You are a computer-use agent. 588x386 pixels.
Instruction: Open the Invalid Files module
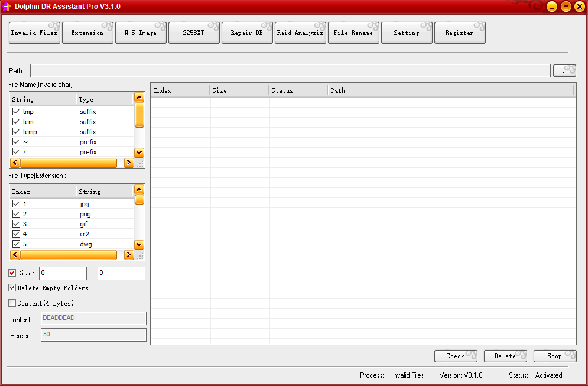34,33
